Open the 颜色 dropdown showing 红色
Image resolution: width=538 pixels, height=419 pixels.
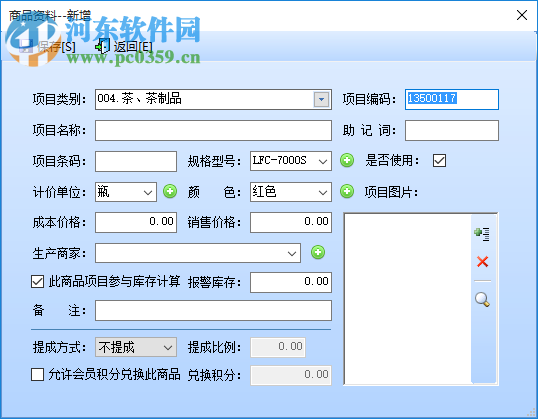click(323, 192)
